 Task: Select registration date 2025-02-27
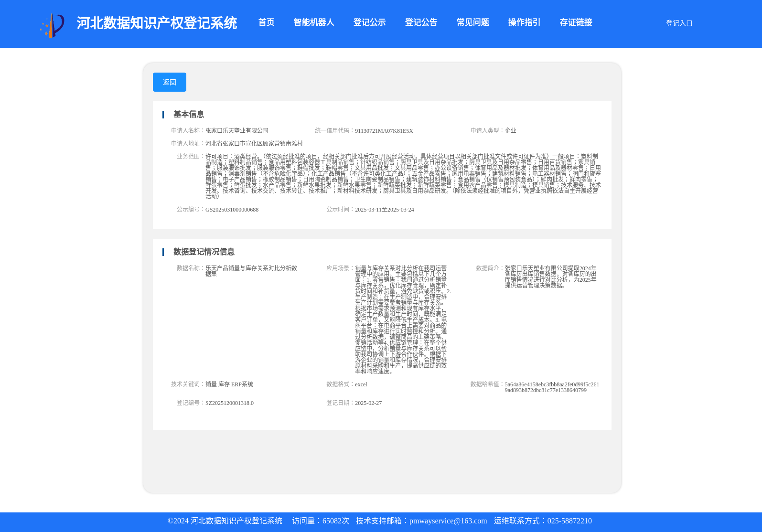[x=368, y=403]
